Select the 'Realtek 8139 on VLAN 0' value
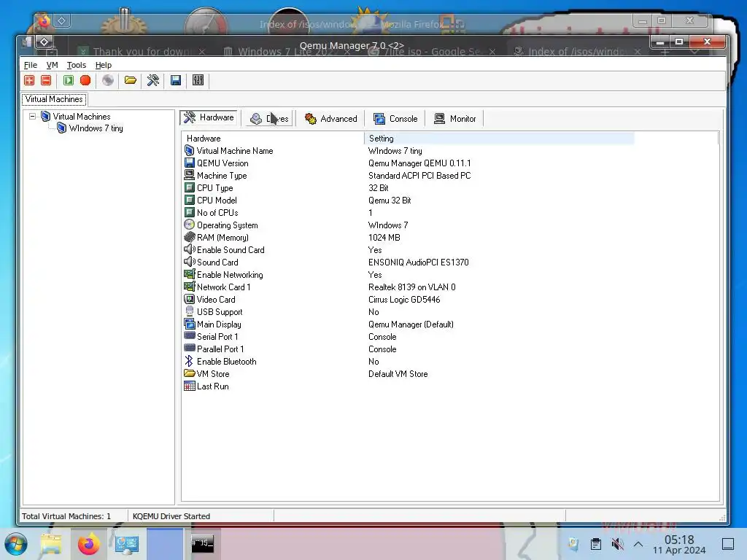747x560 pixels. point(411,287)
